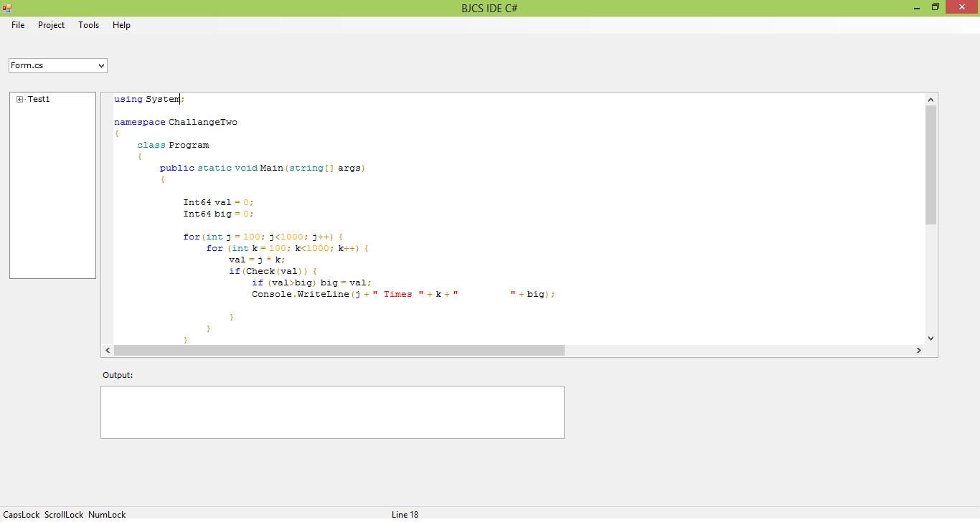Click the CapsLock indicator in the status bar

(21, 514)
